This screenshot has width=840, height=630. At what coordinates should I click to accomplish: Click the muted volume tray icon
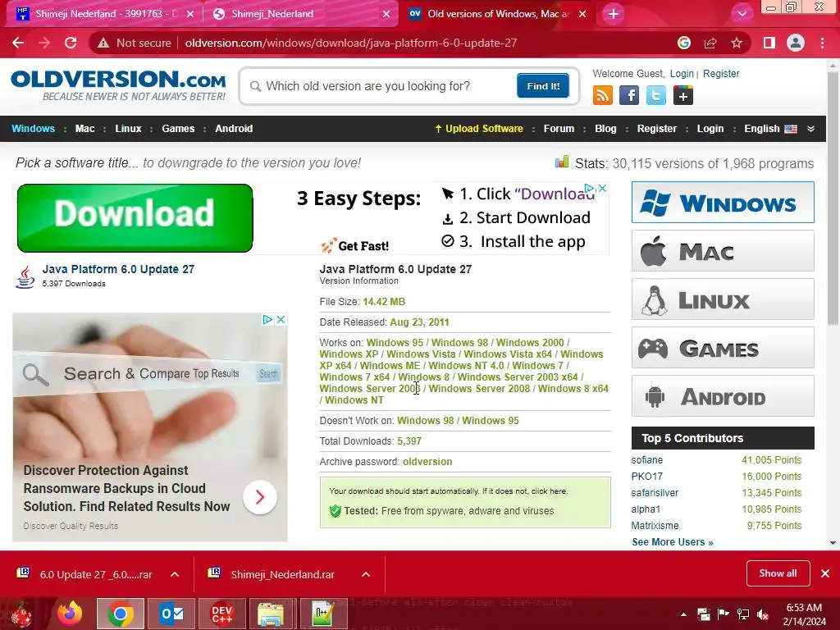pyautogui.click(x=763, y=614)
